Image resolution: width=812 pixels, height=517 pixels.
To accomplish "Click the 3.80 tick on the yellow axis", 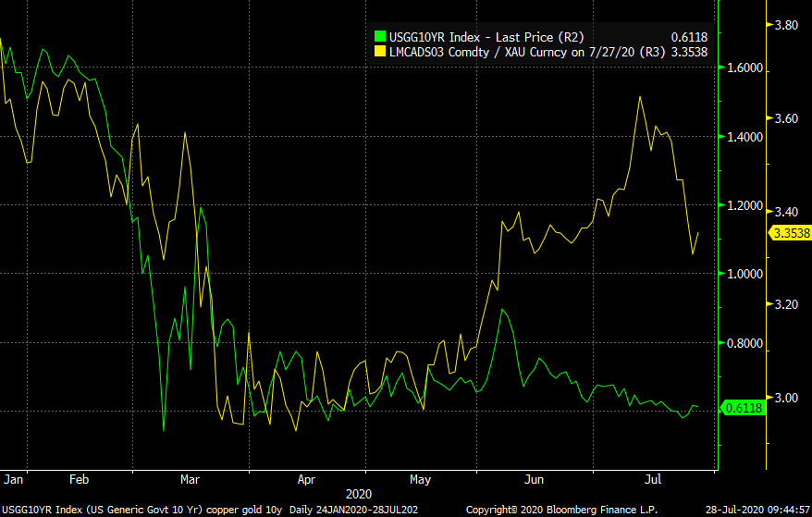I will (x=786, y=26).
